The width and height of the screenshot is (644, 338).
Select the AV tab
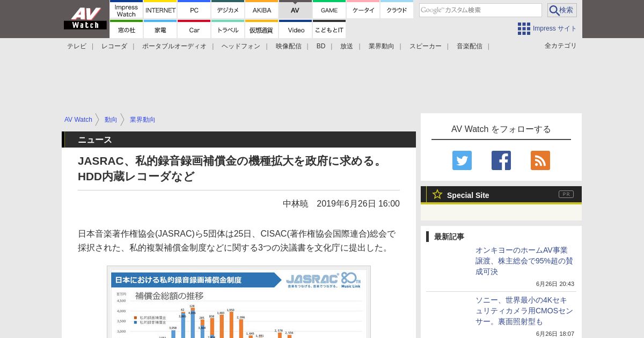(x=295, y=10)
